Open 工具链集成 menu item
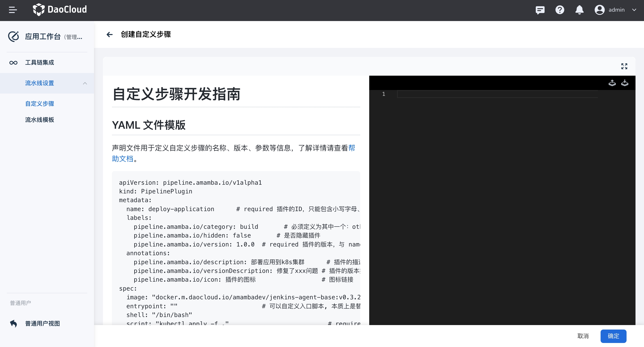The width and height of the screenshot is (644, 347). click(x=40, y=62)
